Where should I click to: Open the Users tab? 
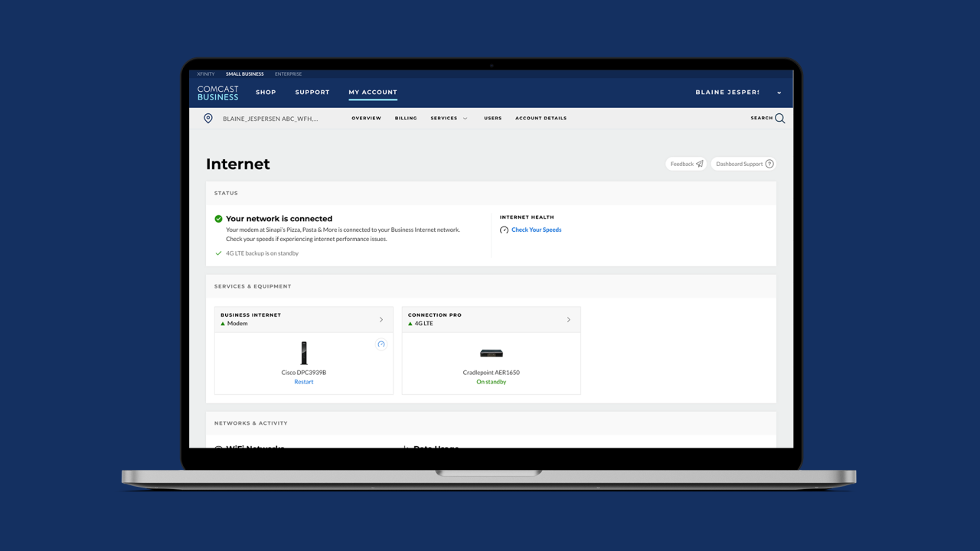tap(493, 119)
